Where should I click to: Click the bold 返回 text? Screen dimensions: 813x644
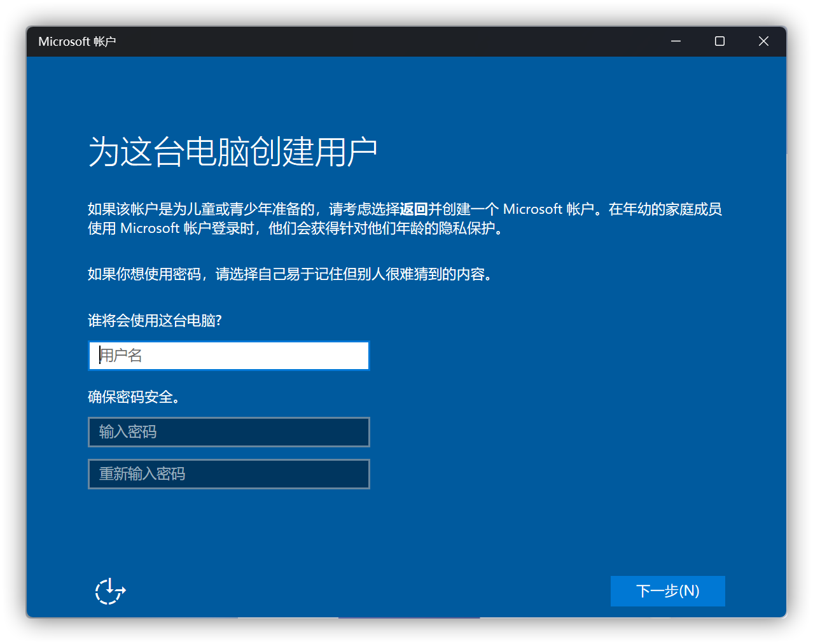coord(414,209)
